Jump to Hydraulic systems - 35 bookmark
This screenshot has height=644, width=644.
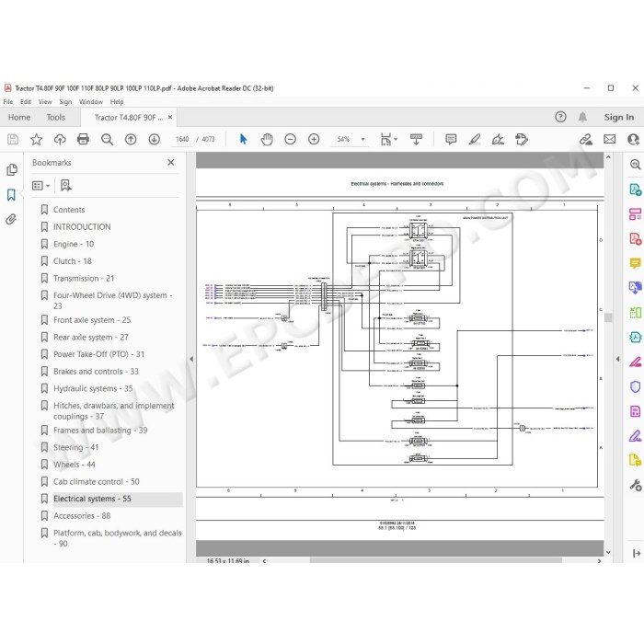tap(93, 388)
